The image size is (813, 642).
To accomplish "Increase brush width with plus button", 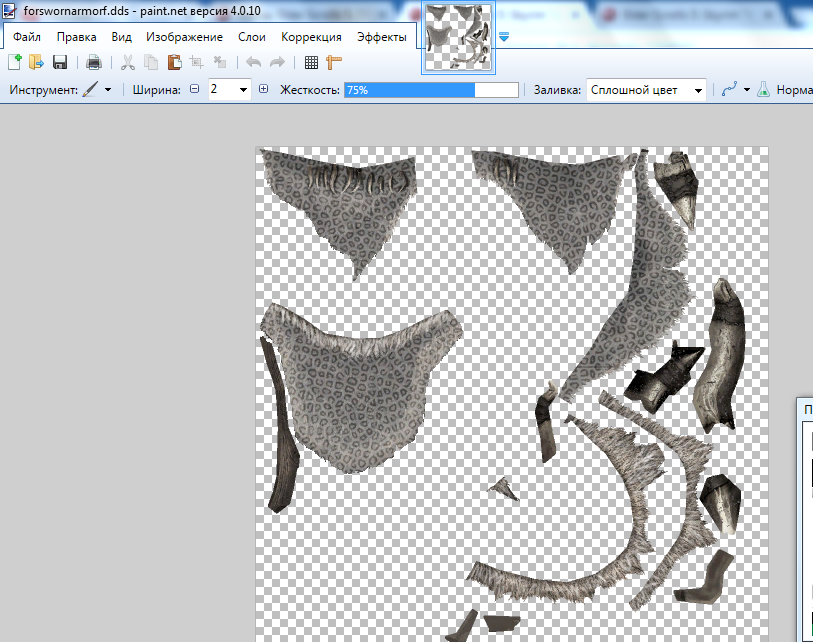I will [x=264, y=90].
